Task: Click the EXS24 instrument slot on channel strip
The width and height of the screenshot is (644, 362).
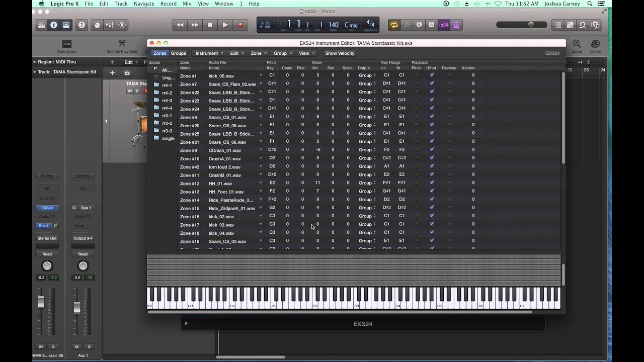Action: click(47, 208)
